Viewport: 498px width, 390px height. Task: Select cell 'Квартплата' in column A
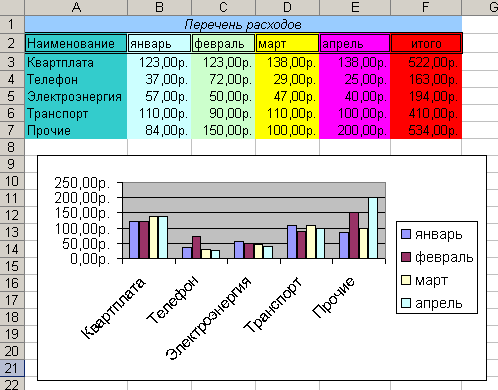pyautogui.click(x=76, y=62)
